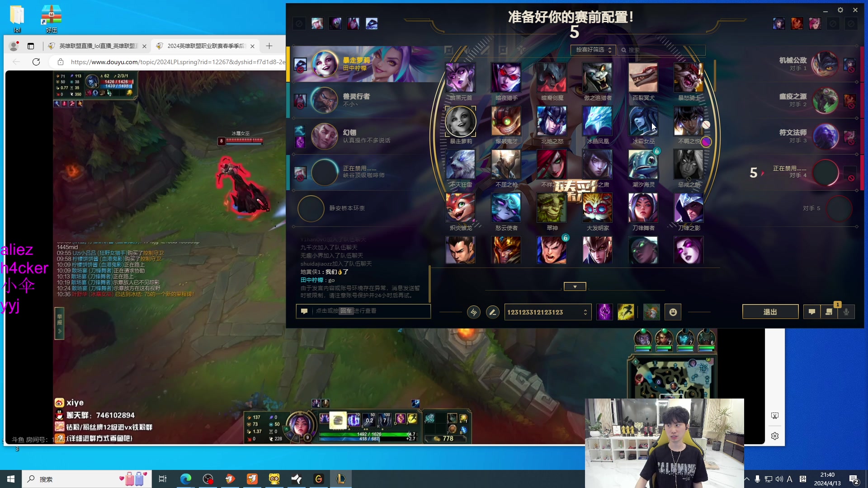Image resolution: width=868 pixels, height=488 pixels.
Task: Expand the 举报 side panel on stream
Action: (59, 323)
